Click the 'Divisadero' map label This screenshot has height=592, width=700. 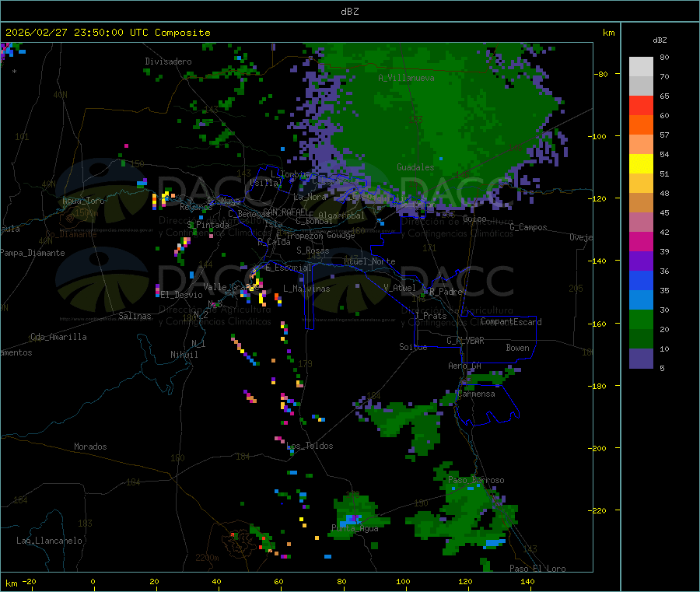168,61
